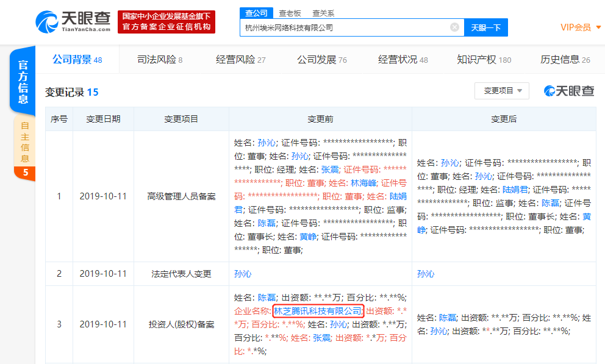Click 法定代表人变更 change item cell
The height and width of the screenshot is (364, 605).
[x=181, y=274]
